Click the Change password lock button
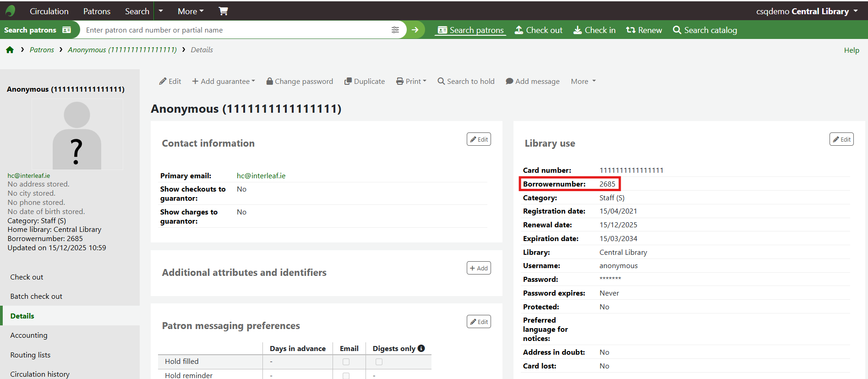The image size is (868, 379). point(300,81)
